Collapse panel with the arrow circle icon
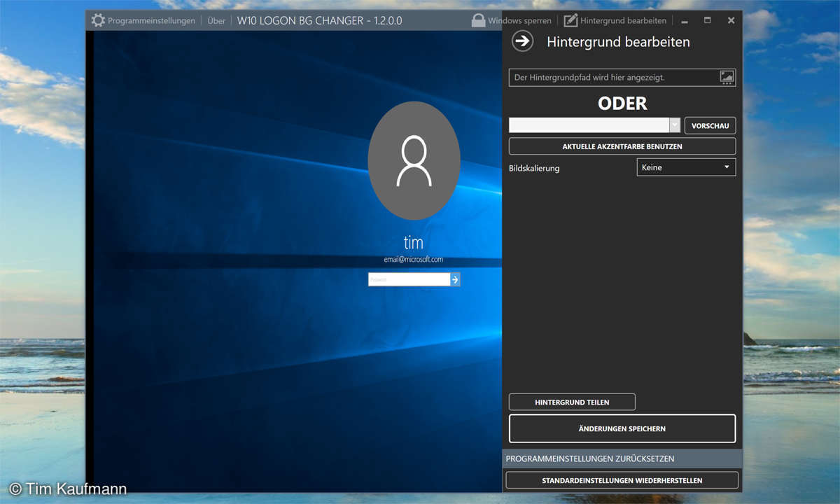The height and width of the screenshot is (504, 840). point(522,41)
